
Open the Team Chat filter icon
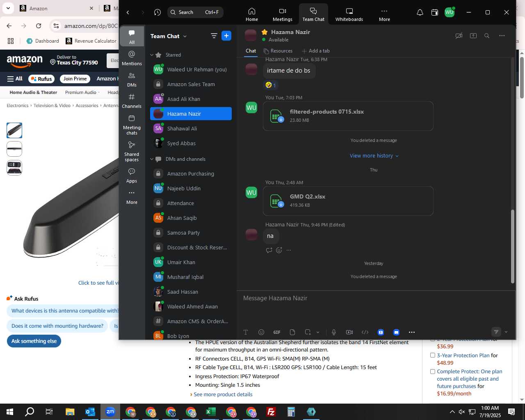(x=214, y=36)
